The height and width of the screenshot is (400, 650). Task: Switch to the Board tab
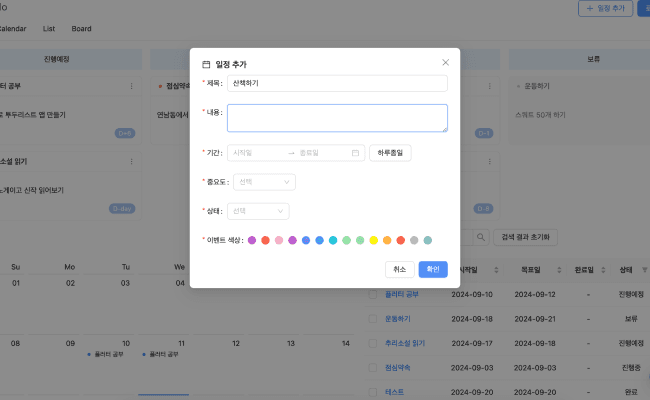[x=81, y=29]
